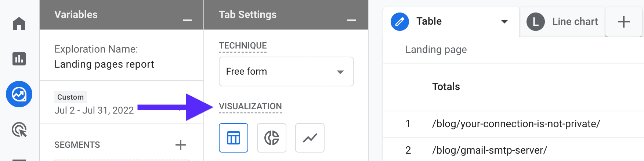Screen dimensions: 644x161
Task: Edit the exploration name Landing pages report
Action: coord(104,64)
